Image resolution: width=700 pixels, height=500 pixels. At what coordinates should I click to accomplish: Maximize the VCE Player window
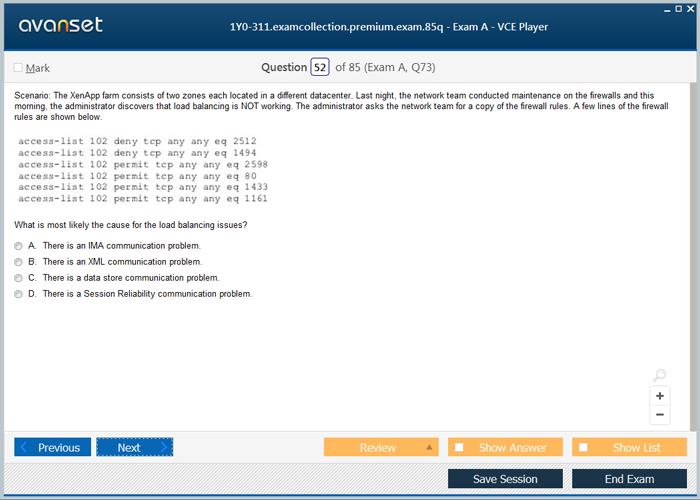pos(679,9)
